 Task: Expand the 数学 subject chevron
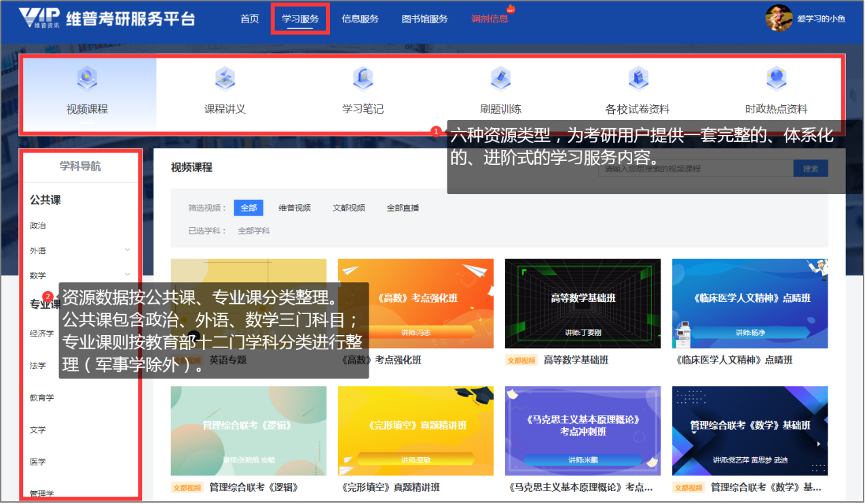pyautogui.click(x=128, y=274)
